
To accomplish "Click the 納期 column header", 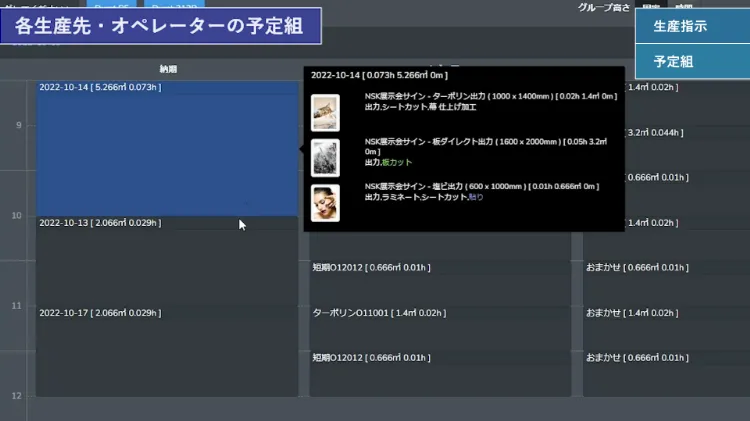I will (x=168, y=69).
